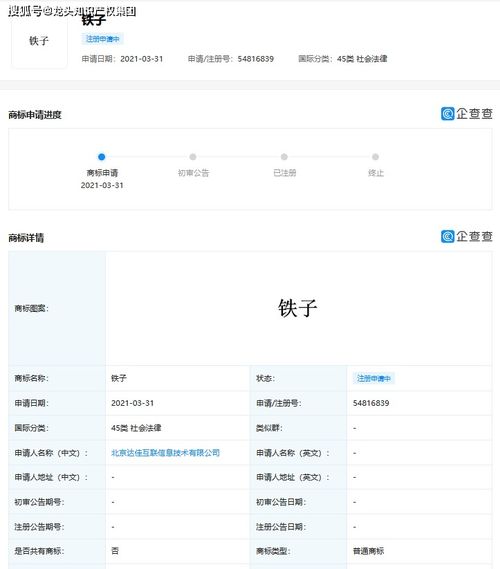Click the 是否共有商标 value 否
The height and width of the screenshot is (569, 500).
tap(115, 551)
